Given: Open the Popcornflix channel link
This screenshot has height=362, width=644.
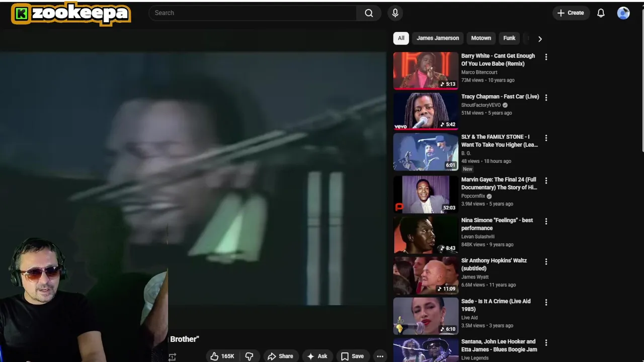Looking at the screenshot, I should (x=473, y=196).
